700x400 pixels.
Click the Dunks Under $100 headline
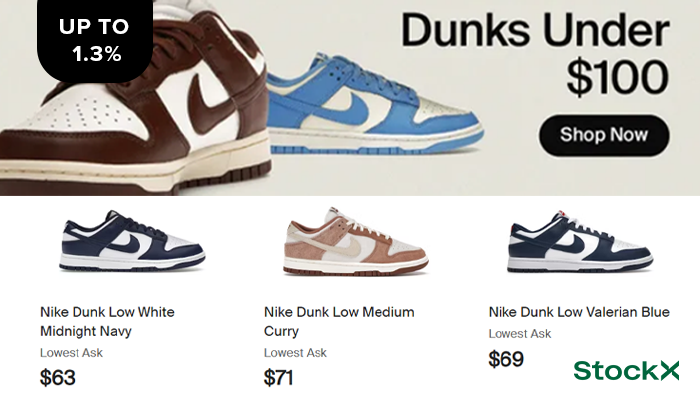(x=535, y=54)
